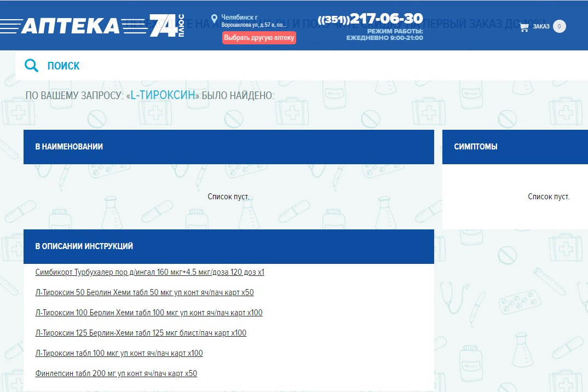Click the В НАИМЕНОВАНИИ section header
The width and height of the screenshot is (588, 392).
tap(229, 147)
